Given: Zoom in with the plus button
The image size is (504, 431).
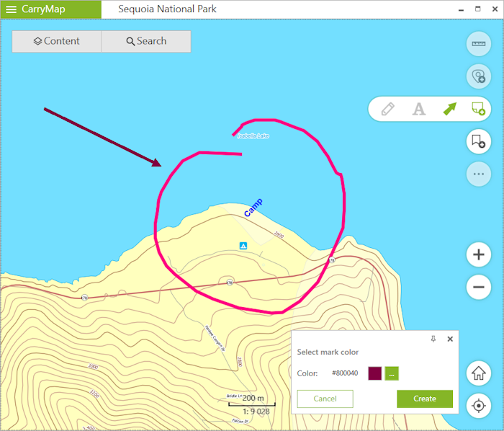Looking at the screenshot, I should coord(478,254).
